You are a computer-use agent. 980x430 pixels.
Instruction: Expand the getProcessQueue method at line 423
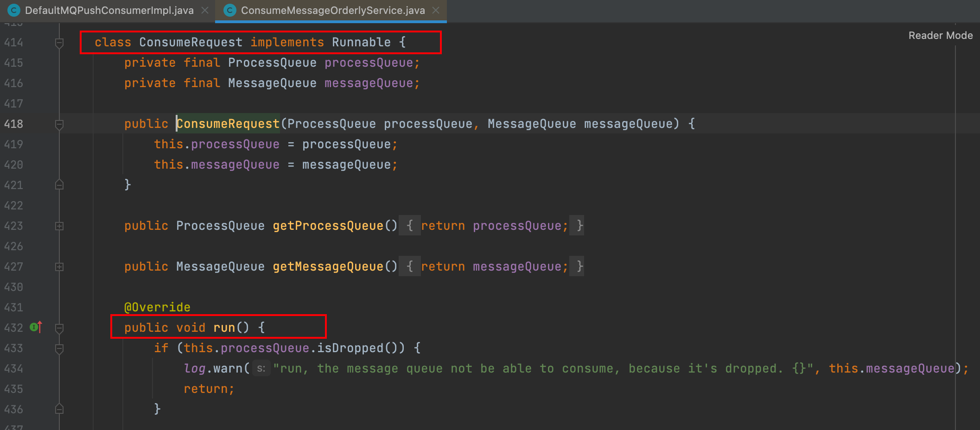pos(59,226)
